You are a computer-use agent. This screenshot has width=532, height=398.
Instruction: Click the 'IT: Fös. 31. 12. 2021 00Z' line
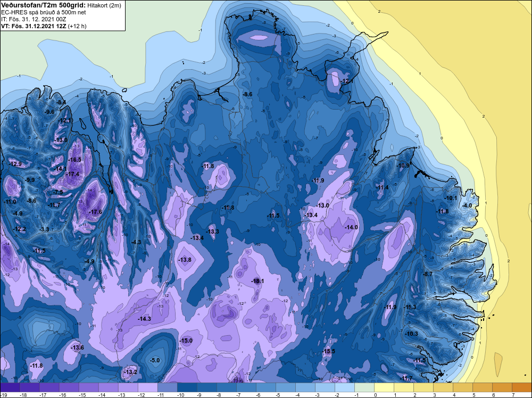point(34,19)
